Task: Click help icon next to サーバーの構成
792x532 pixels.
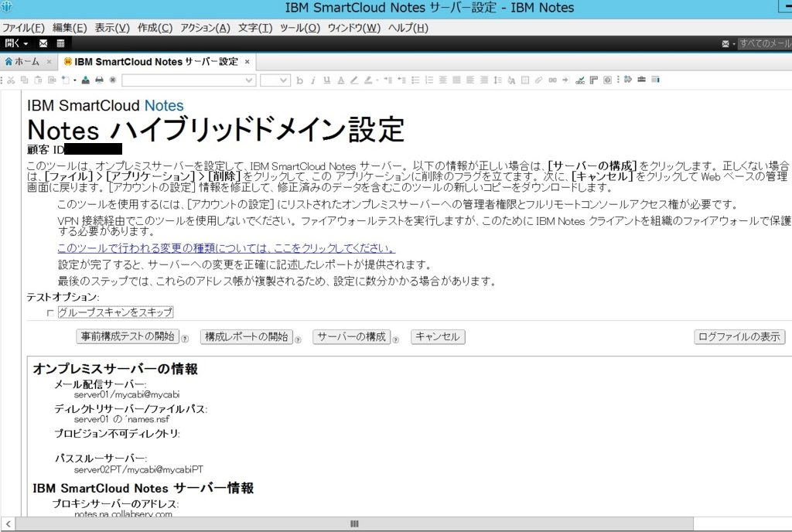Action: click(x=395, y=339)
